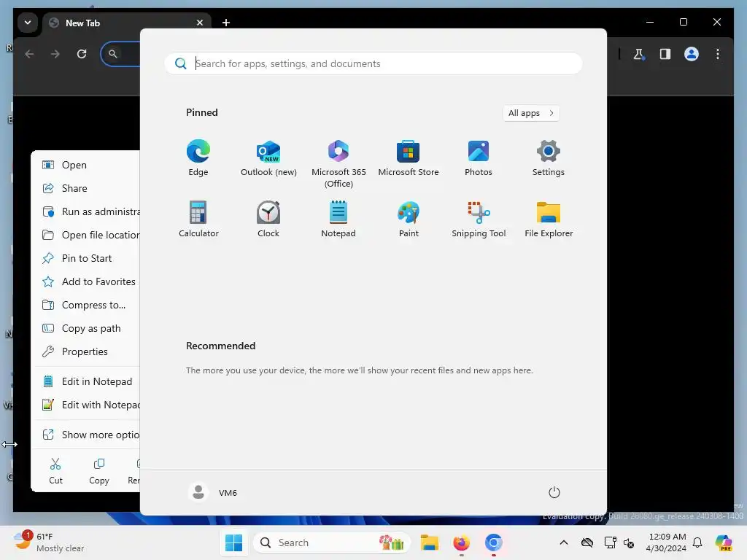
Task: Open Properties from the context menu
Action: tap(86, 351)
